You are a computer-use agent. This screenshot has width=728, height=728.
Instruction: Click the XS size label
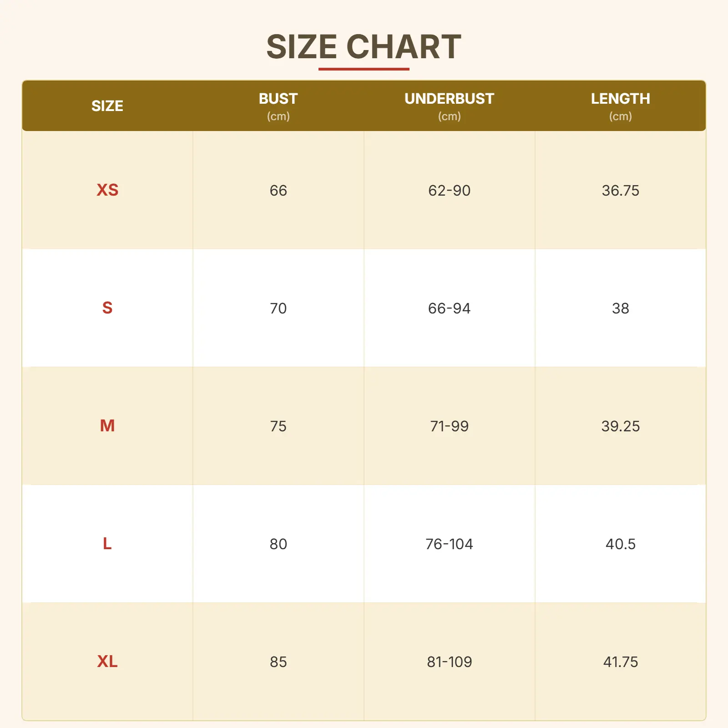(x=107, y=190)
